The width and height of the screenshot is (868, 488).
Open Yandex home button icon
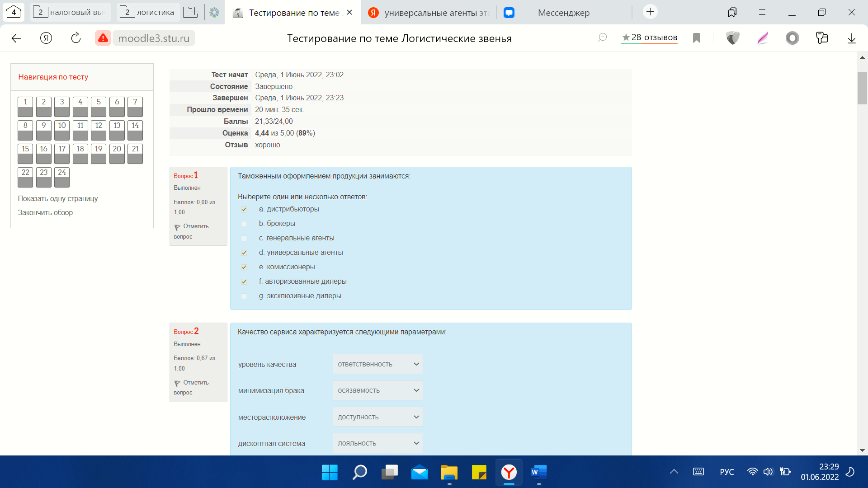click(46, 38)
